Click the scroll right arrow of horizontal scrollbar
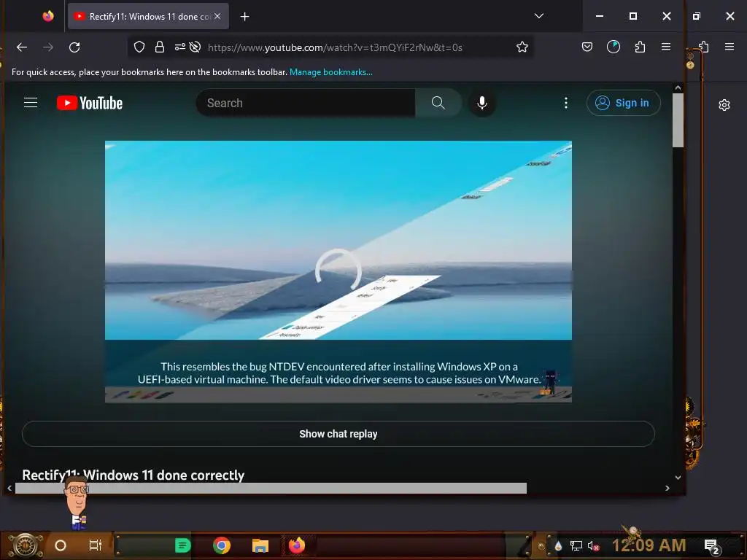Viewport: 747px width, 560px height. (667, 488)
